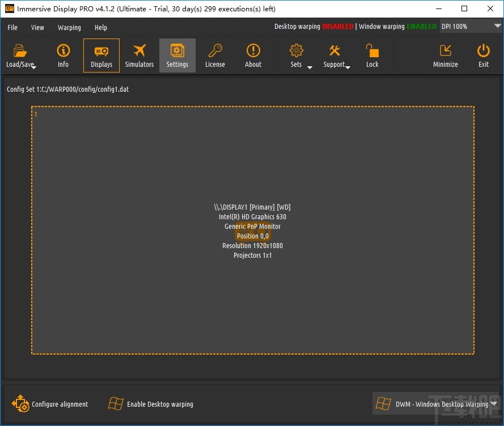This screenshot has height=426, width=504.
Task: Click the Config Set 1 path text
Action: coord(68,90)
